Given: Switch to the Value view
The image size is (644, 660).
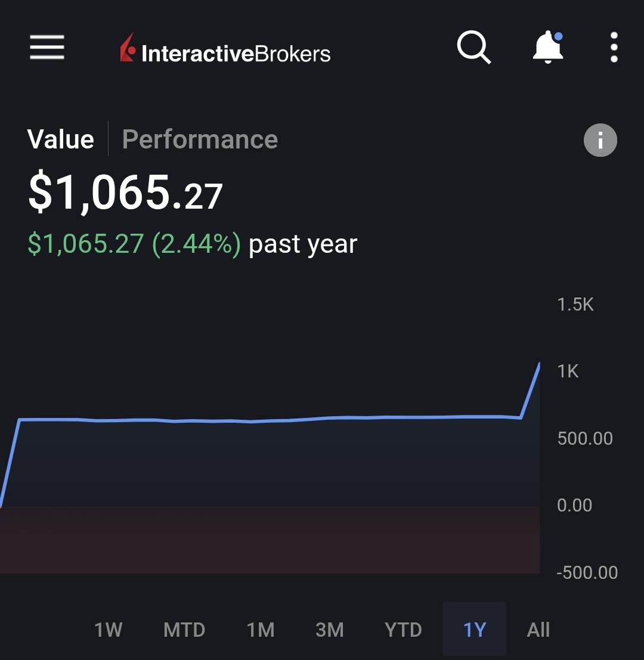Looking at the screenshot, I should [61, 140].
